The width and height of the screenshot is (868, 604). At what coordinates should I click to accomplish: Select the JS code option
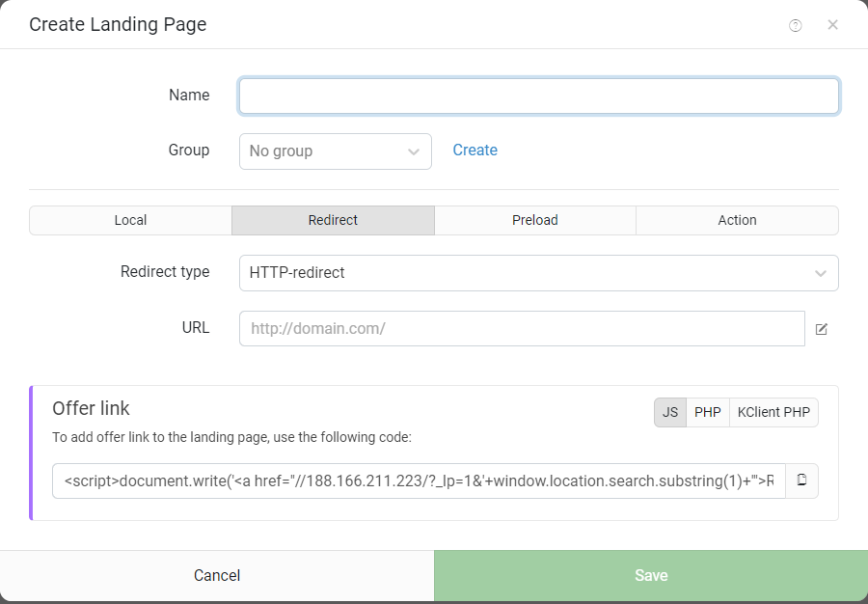coord(670,412)
